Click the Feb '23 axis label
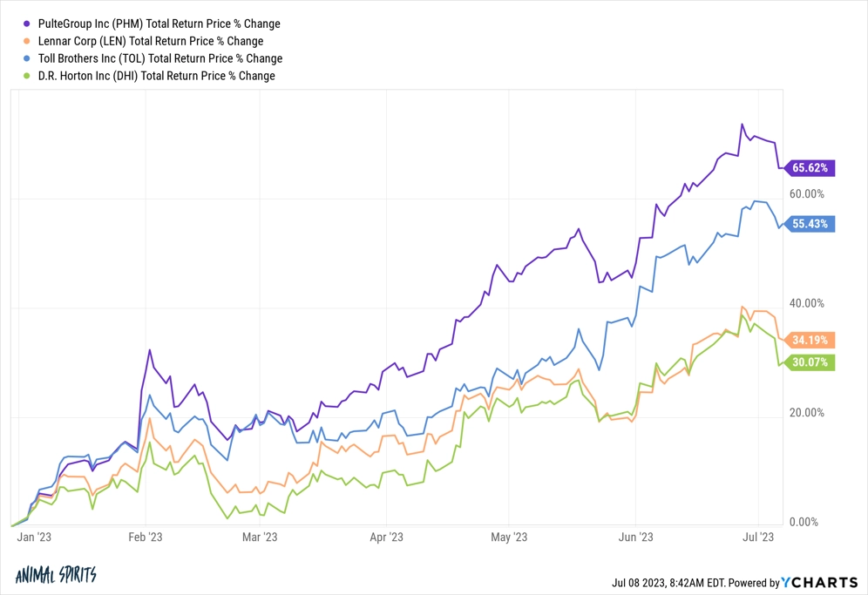This screenshot has width=868, height=595. click(145, 537)
